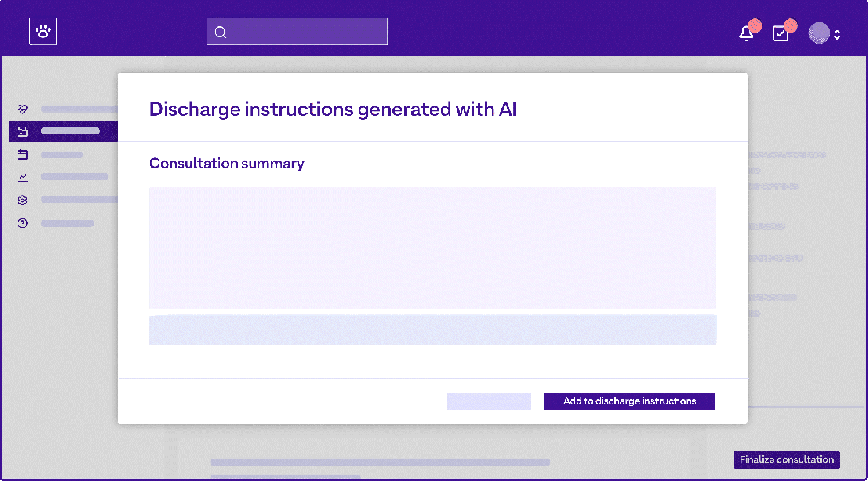Check notifications via the bell icon
868x481 pixels.
[747, 33]
